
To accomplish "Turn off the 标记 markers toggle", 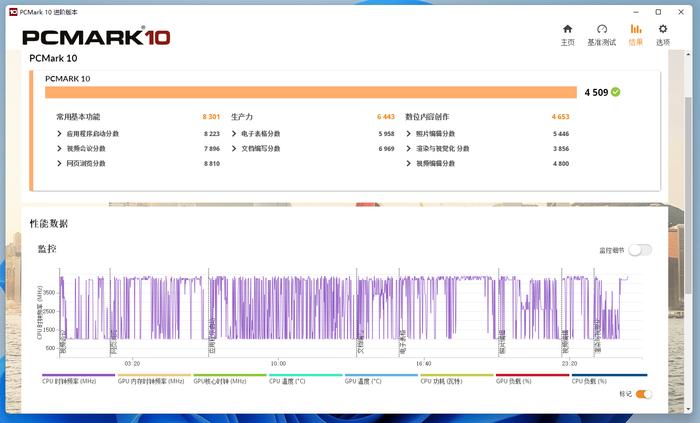I will [x=644, y=394].
